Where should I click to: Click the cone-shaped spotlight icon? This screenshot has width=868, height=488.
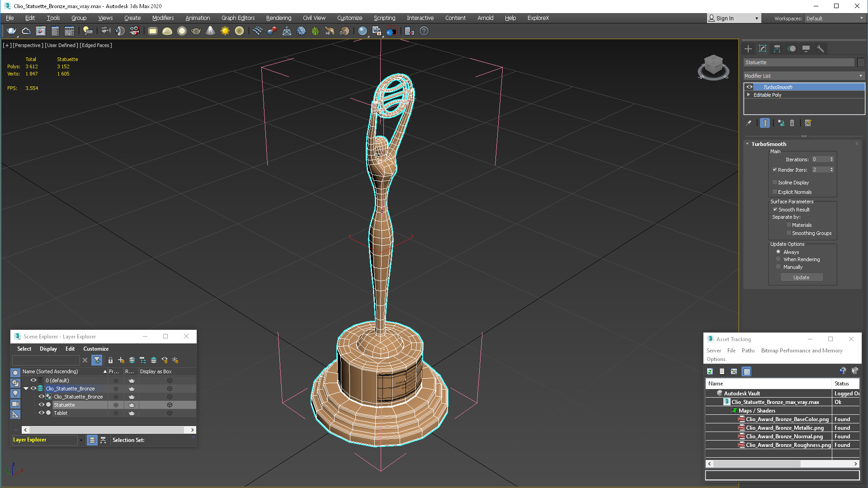(x=211, y=31)
